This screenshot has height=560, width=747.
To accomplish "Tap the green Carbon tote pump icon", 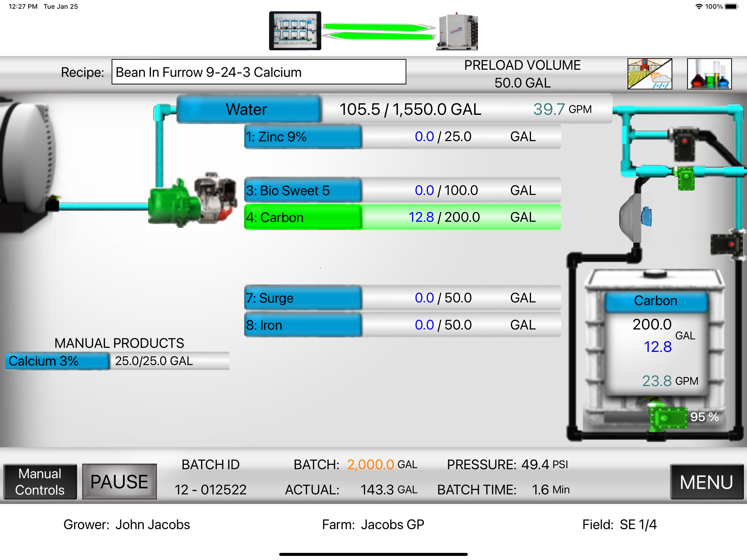I will pos(668,418).
